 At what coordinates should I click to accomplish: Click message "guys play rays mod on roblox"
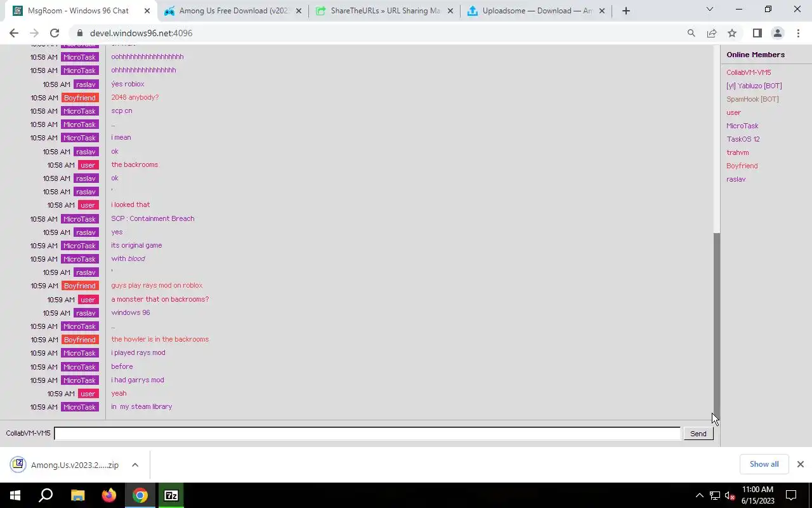(x=157, y=286)
